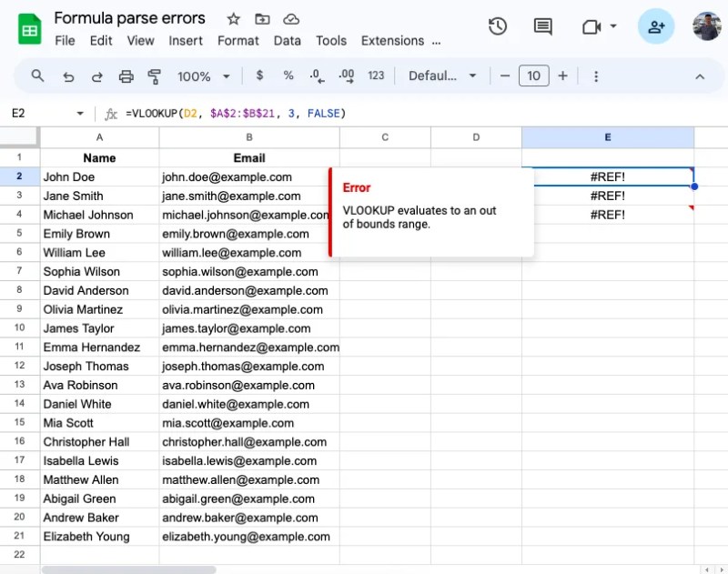Open the Google Sheets home icon
Viewport: 728px width, 574px height.
coord(29,29)
